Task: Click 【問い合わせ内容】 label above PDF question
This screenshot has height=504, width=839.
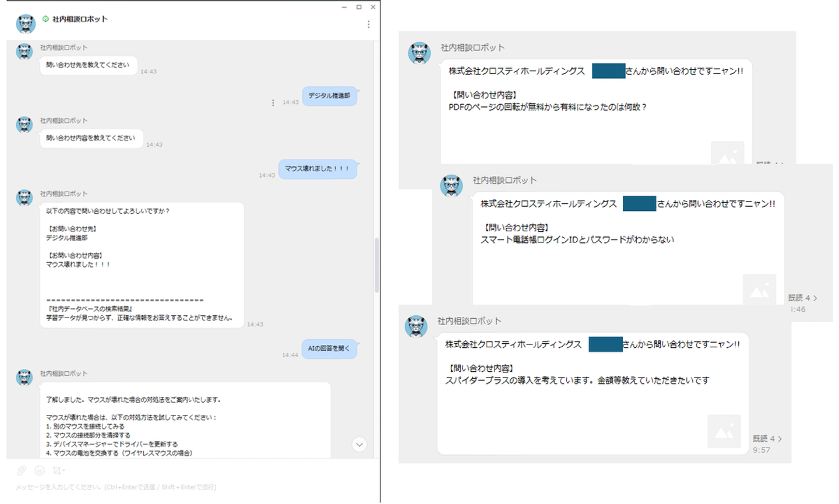Action: coord(483,95)
